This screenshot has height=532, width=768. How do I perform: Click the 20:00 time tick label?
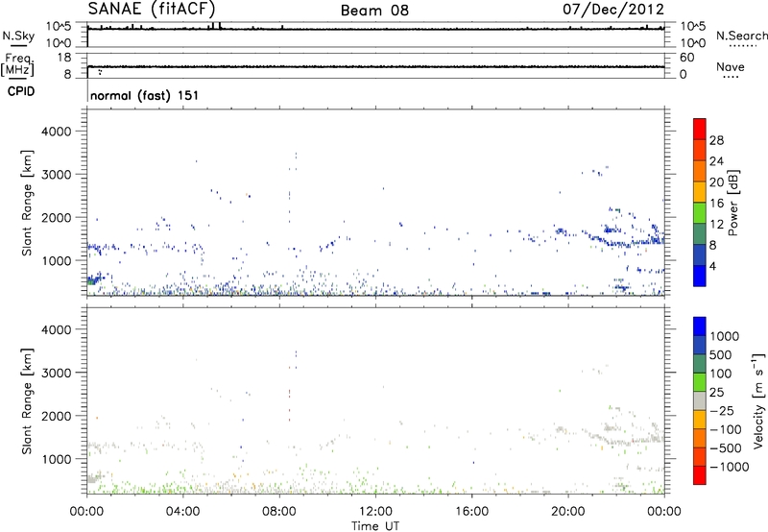pyautogui.click(x=568, y=512)
